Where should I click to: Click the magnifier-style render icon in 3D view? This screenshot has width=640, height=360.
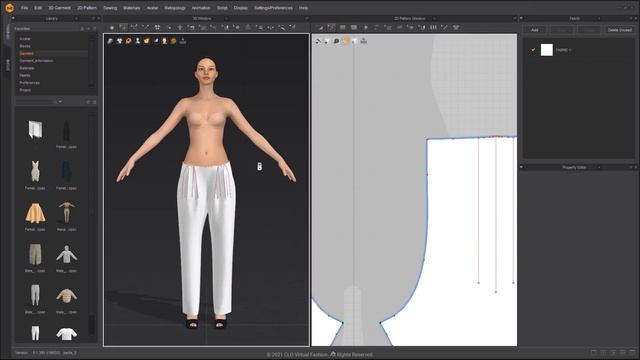129,41
